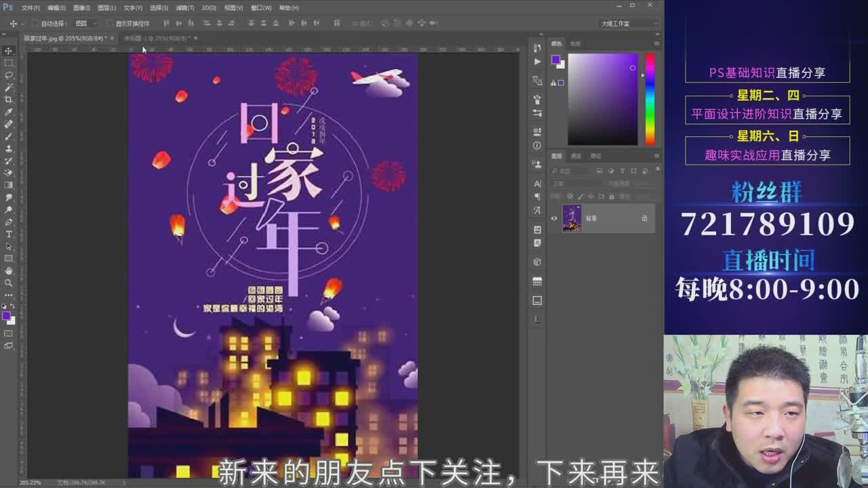Hide the 背景 layer eye icon
The width and height of the screenshot is (868, 488).
coord(554,218)
